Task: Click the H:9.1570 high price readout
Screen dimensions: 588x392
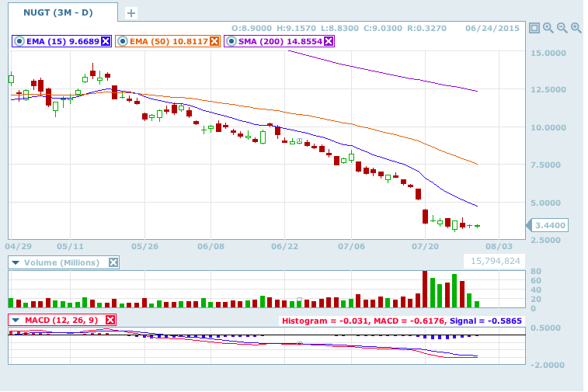Action: 296,28
